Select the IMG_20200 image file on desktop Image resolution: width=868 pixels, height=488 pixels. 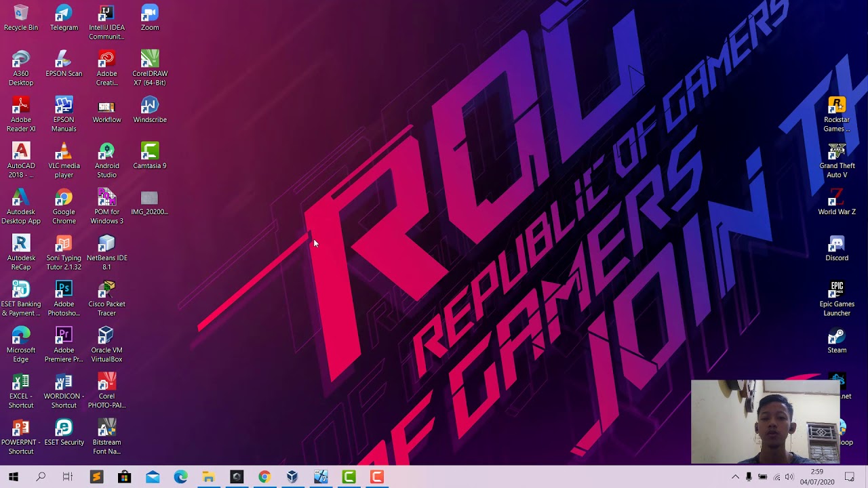pyautogui.click(x=150, y=203)
